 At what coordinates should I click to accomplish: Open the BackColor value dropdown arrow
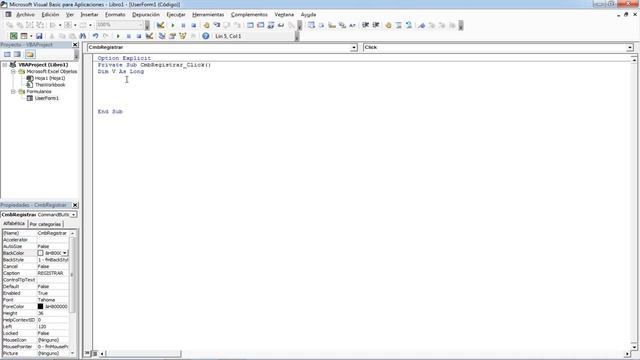[65, 253]
